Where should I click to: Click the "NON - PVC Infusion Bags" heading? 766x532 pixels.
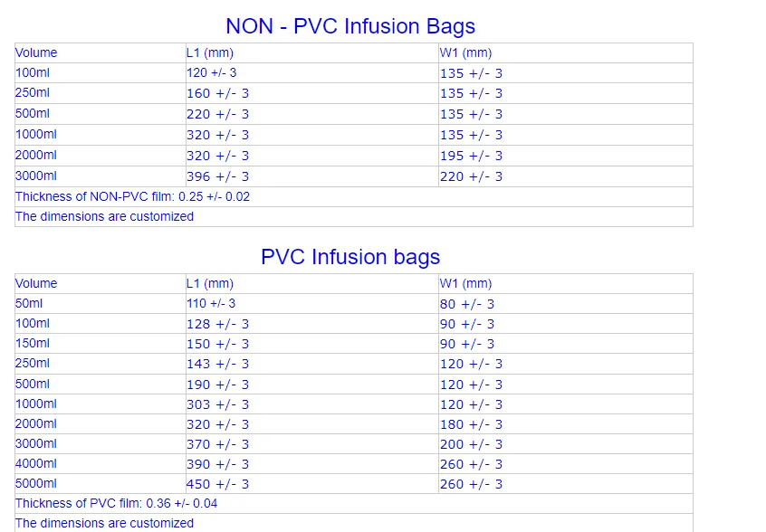click(x=350, y=26)
